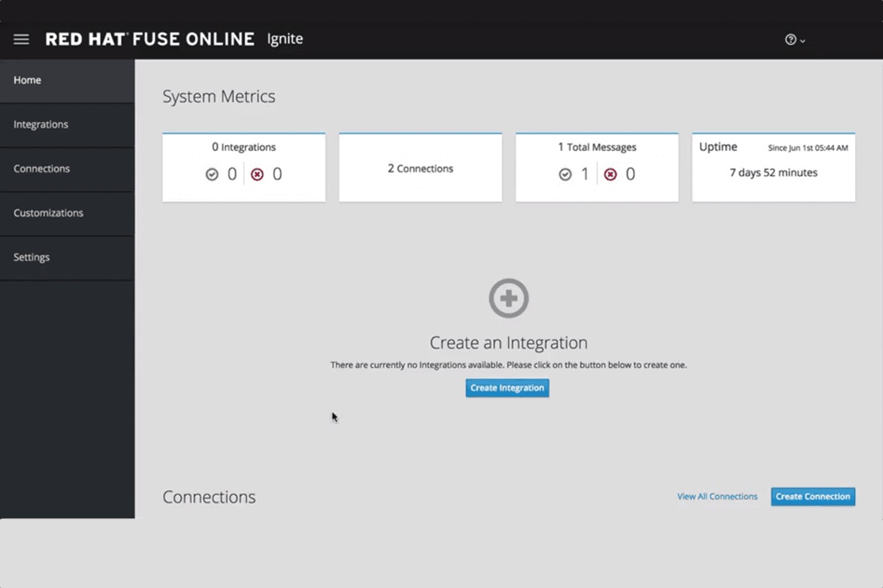The width and height of the screenshot is (883, 588).
Task: Click failed messages error icon
Action: coord(610,175)
